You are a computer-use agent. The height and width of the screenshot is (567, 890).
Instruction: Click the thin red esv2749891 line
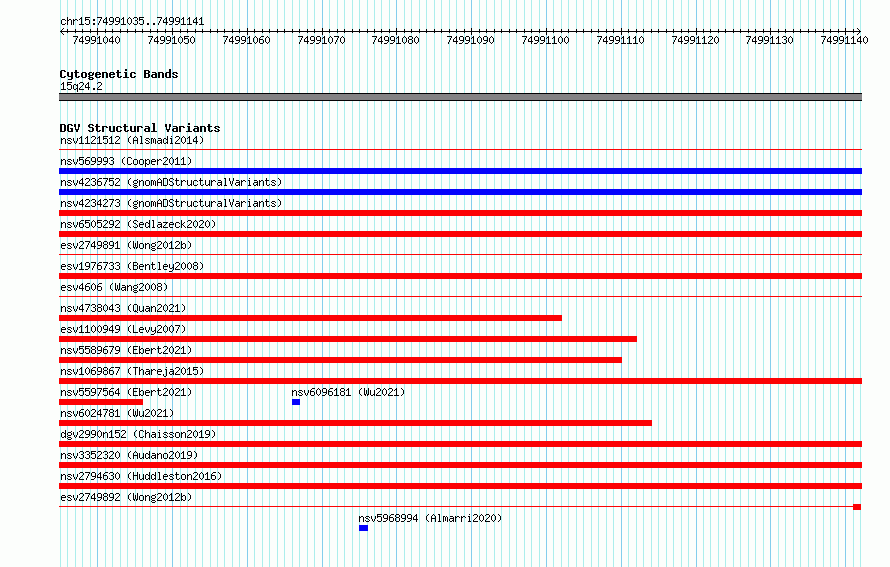point(460,255)
